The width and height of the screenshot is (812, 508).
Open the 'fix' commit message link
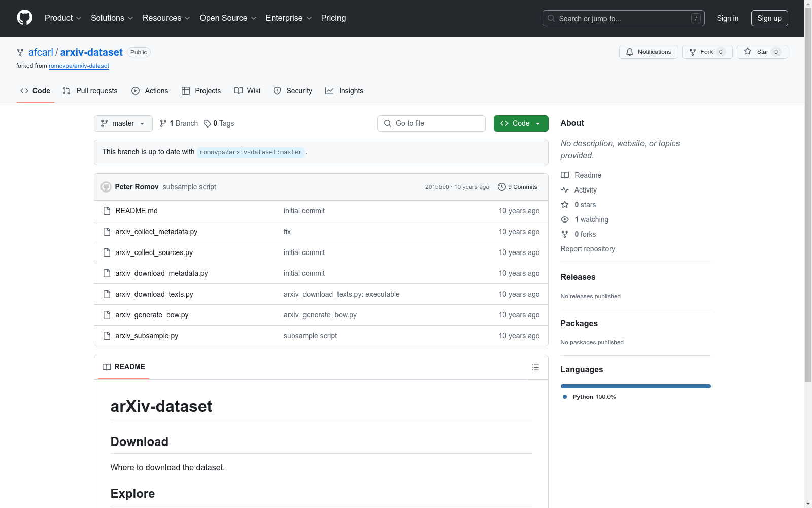(x=287, y=232)
